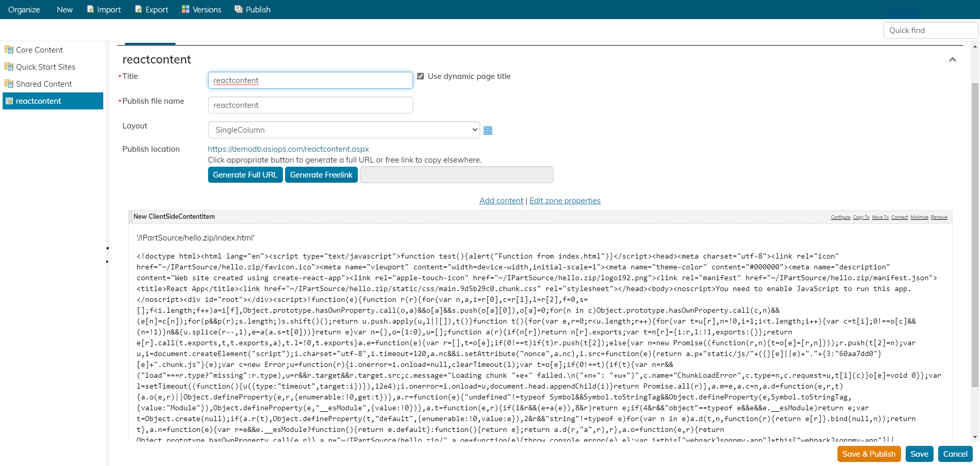Click Edit zone properties link
Image resolution: width=980 pixels, height=466 pixels.
(565, 200)
